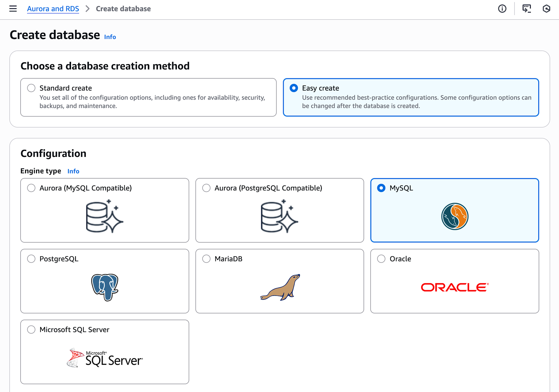Click the PostgreSQL elephant logo

coord(105,287)
